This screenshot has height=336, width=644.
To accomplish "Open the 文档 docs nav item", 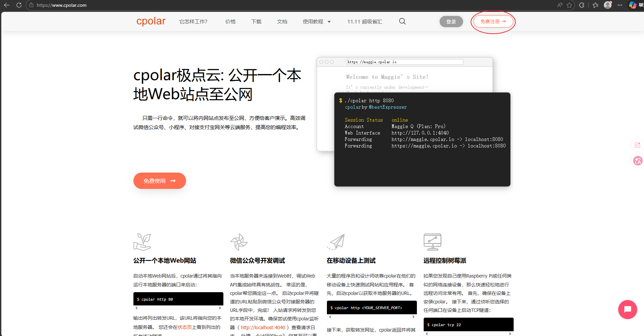I will (x=282, y=21).
